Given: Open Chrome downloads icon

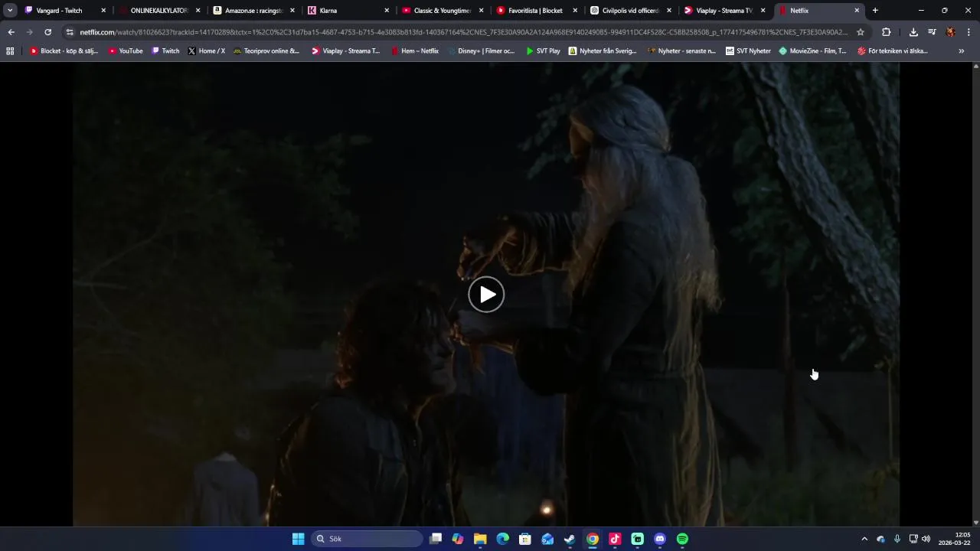Looking at the screenshot, I should pos(913,32).
